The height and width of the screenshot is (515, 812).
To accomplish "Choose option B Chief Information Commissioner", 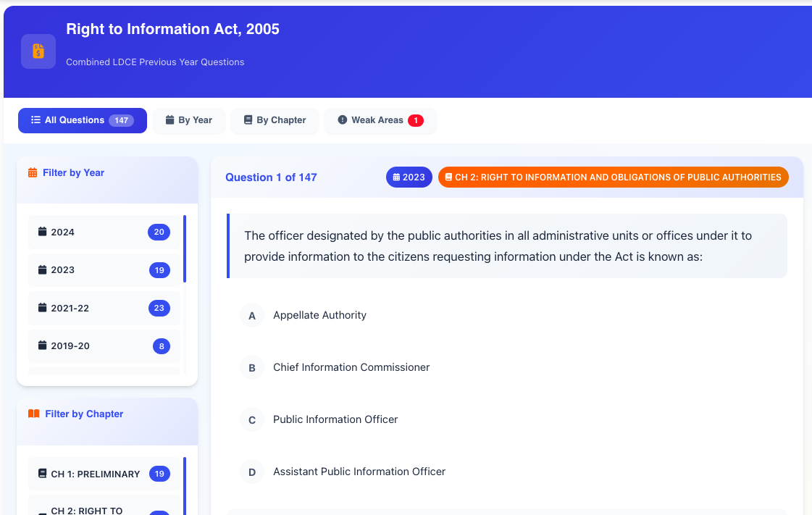I will pos(351,367).
